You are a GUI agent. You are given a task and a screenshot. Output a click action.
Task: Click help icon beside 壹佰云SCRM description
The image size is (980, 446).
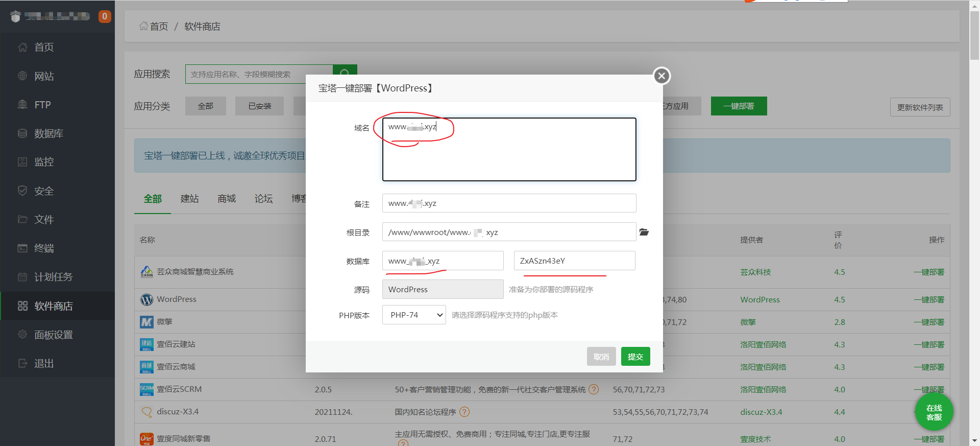point(594,389)
